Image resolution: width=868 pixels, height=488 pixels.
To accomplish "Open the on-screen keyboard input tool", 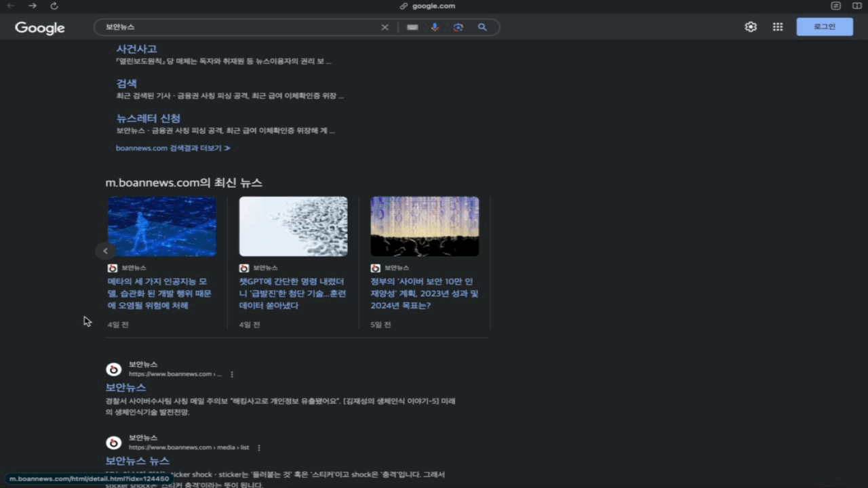I will pyautogui.click(x=412, y=27).
